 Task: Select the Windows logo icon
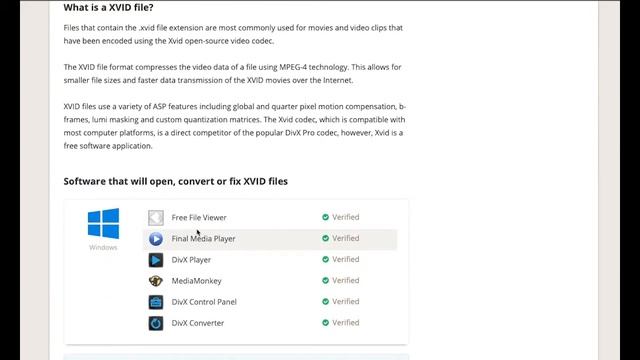[x=103, y=224]
